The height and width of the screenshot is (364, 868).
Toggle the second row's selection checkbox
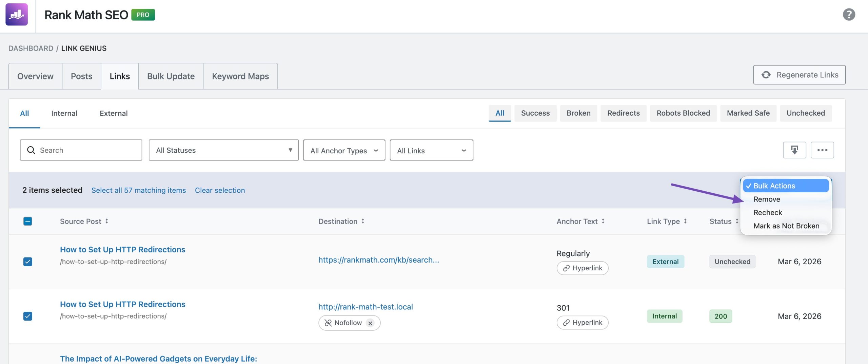pos(28,316)
